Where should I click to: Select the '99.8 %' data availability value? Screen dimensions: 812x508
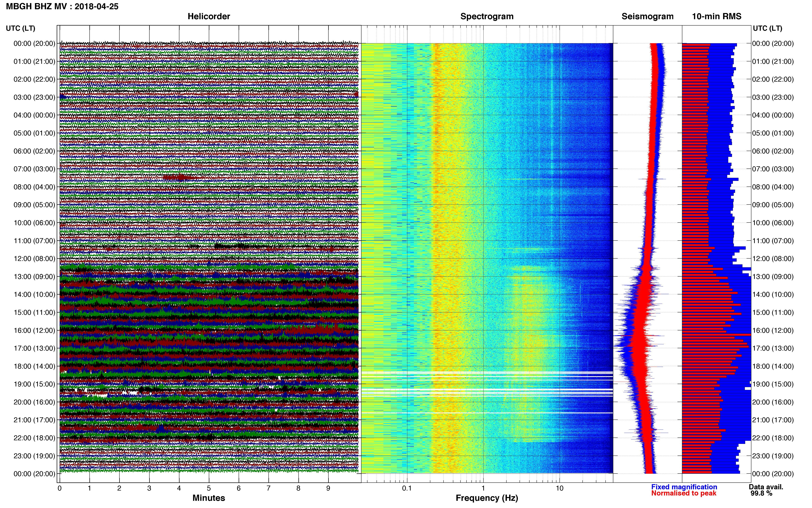[x=761, y=493]
